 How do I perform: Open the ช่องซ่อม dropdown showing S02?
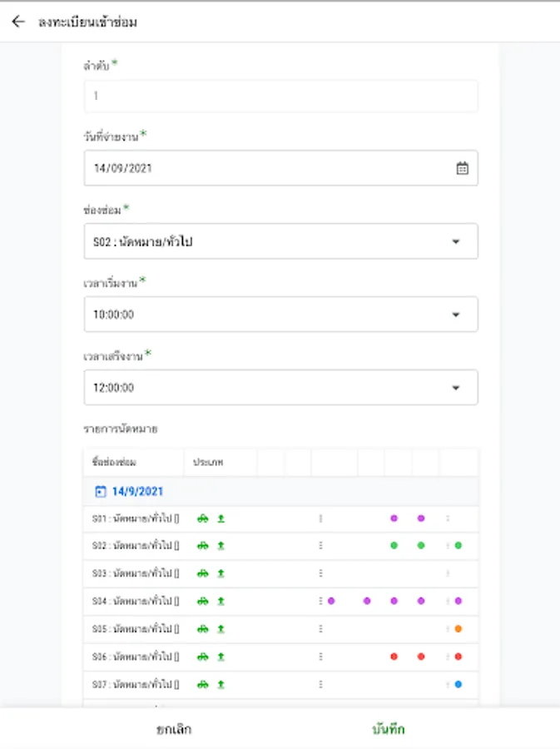281,241
